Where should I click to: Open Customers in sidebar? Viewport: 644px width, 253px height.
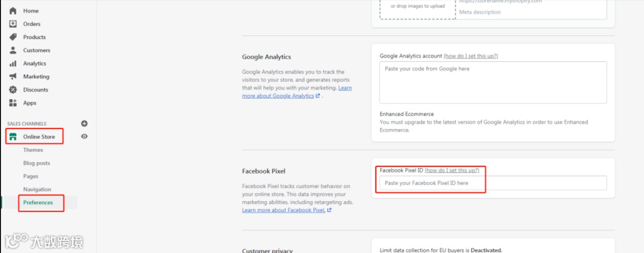[x=37, y=50]
